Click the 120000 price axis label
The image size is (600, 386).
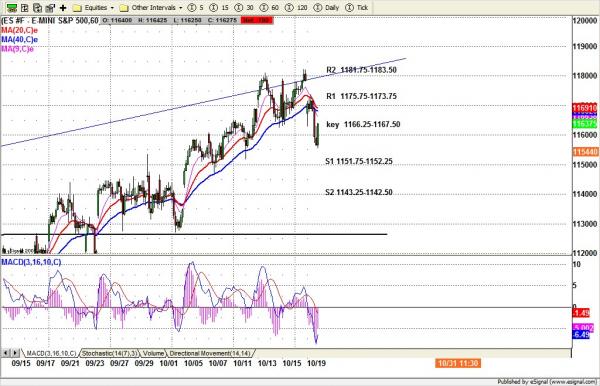coord(585,21)
